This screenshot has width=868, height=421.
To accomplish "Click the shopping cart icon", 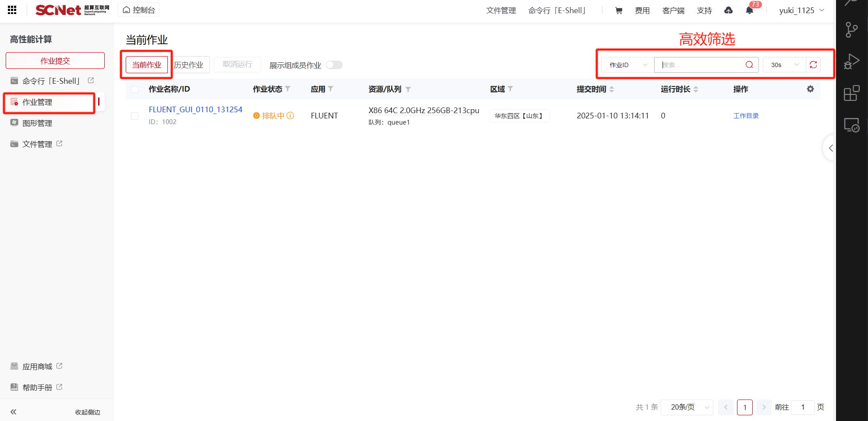I will [619, 11].
